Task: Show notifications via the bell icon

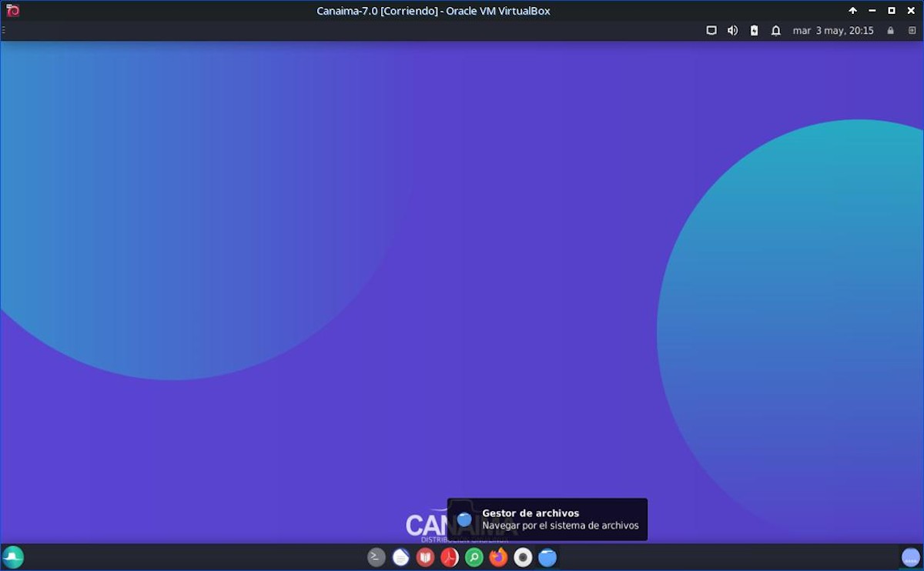Action: 775,31
